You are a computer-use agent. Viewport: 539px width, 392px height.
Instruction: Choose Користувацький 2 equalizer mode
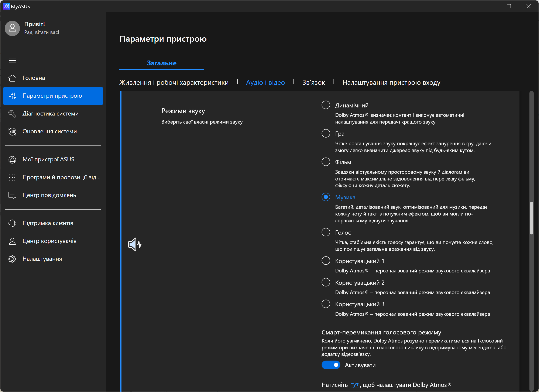click(326, 282)
